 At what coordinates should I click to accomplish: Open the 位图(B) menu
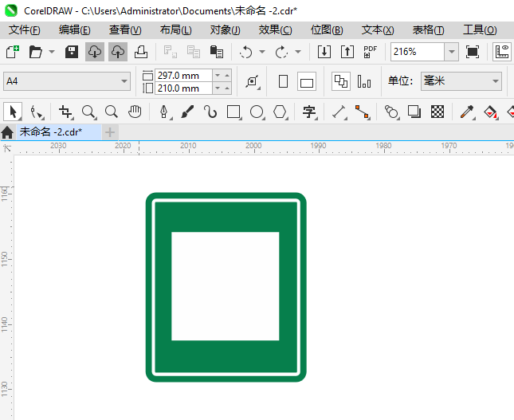coord(327,30)
